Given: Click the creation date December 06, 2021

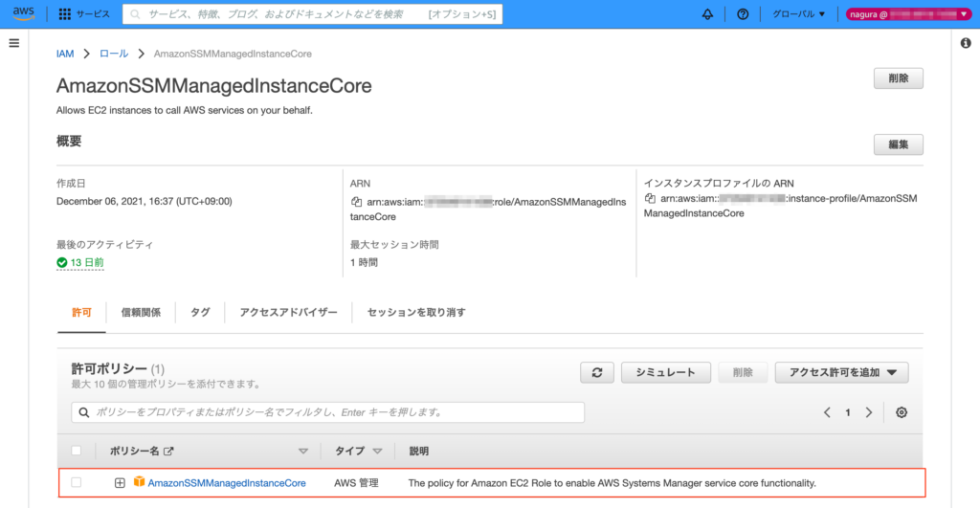Looking at the screenshot, I should 144,201.
